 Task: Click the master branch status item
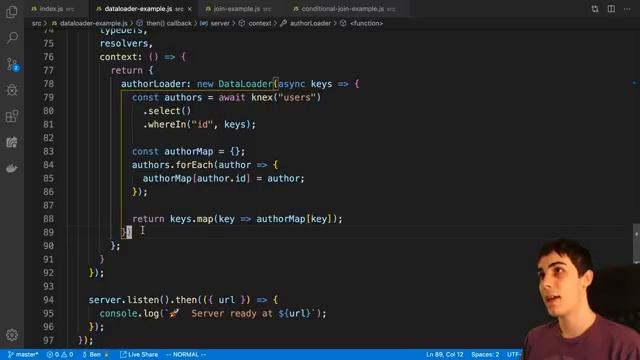coord(23,354)
